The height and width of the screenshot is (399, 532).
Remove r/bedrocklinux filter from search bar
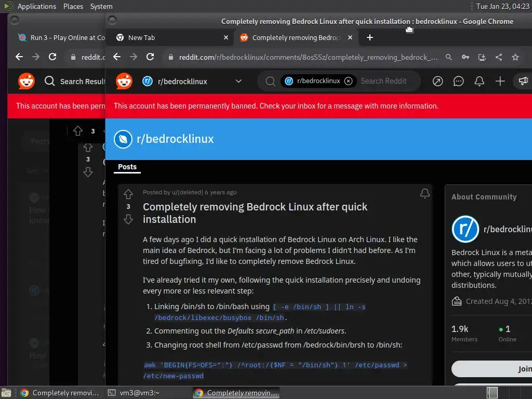[348, 81]
